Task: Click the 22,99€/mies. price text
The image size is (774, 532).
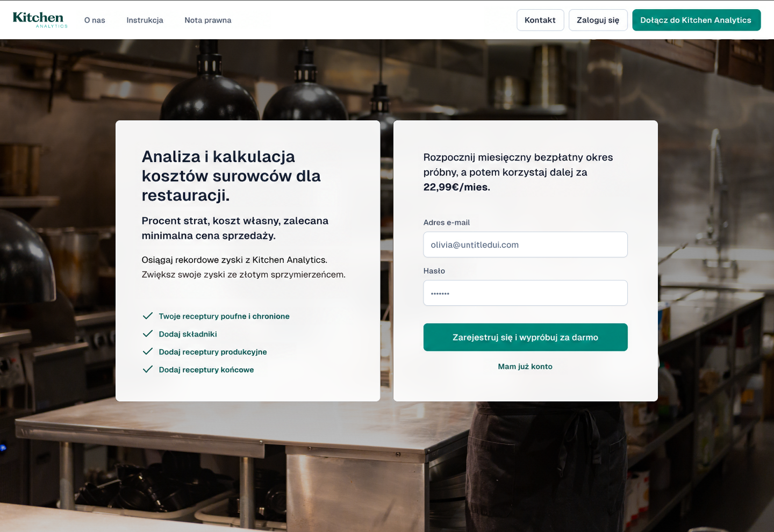Action: (x=457, y=187)
